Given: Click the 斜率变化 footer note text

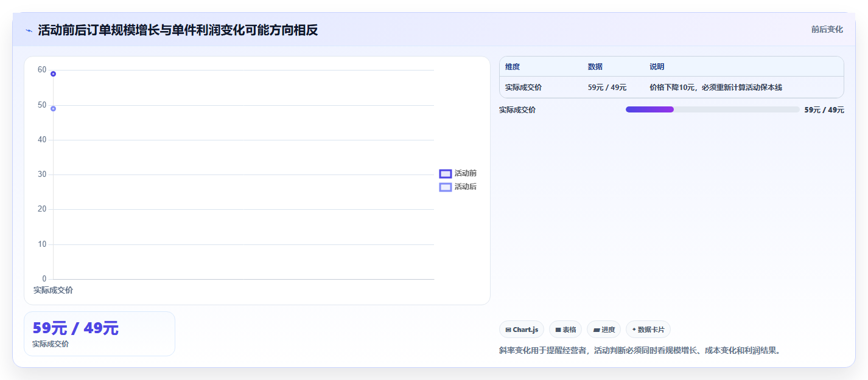Looking at the screenshot, I should (x=640, y=350).
